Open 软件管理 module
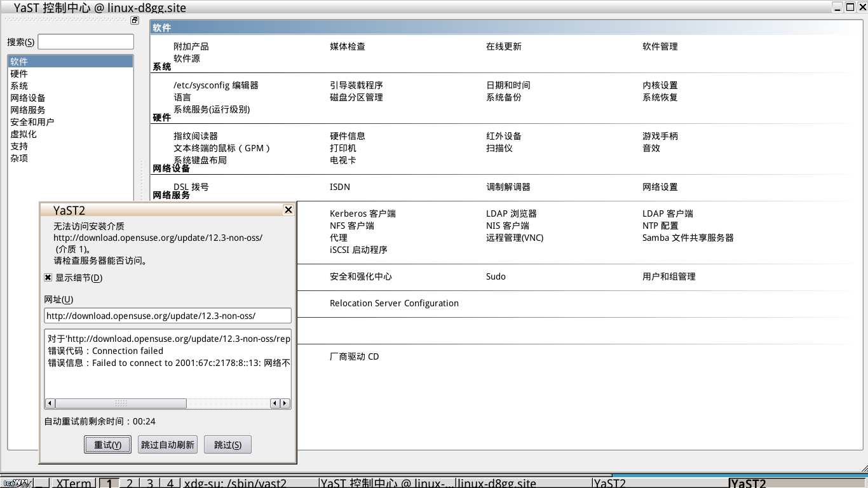 pyautogui.click(x=660, y=46)
